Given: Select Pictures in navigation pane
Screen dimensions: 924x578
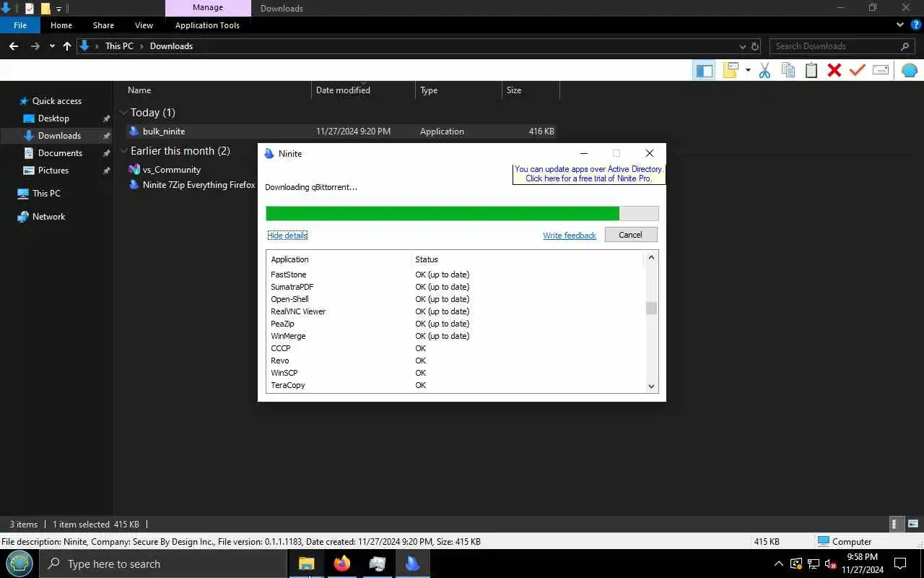Looking at the screenshot, I should coord(53,171).
